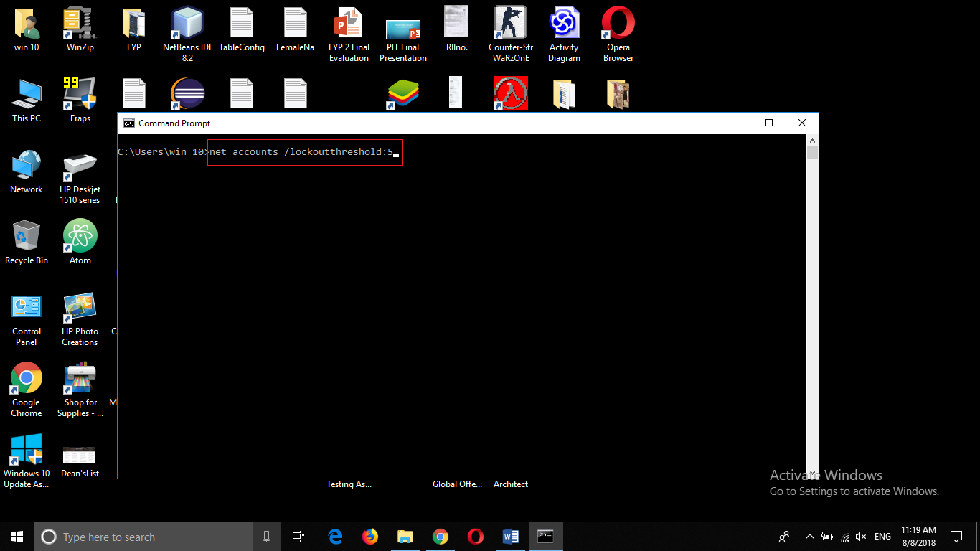Screen dimensions: 980x551
Task: Unmute the speaker in system tray
Action: point(860,536)
